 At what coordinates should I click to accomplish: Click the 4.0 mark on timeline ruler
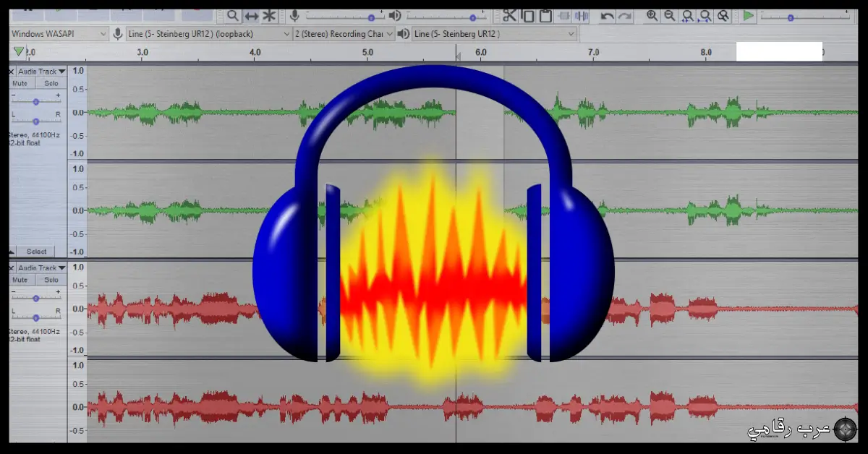coord(255,52)
